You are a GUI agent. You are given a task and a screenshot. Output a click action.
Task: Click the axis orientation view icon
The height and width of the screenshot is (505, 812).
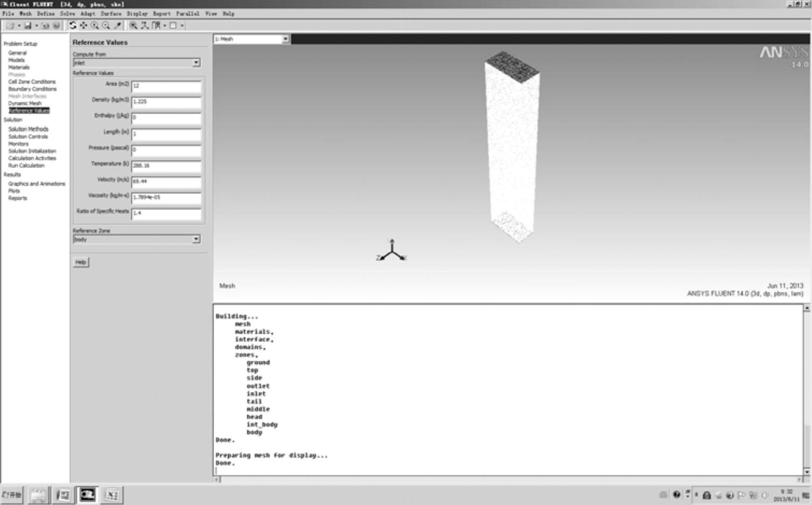[x=145, y=25]
